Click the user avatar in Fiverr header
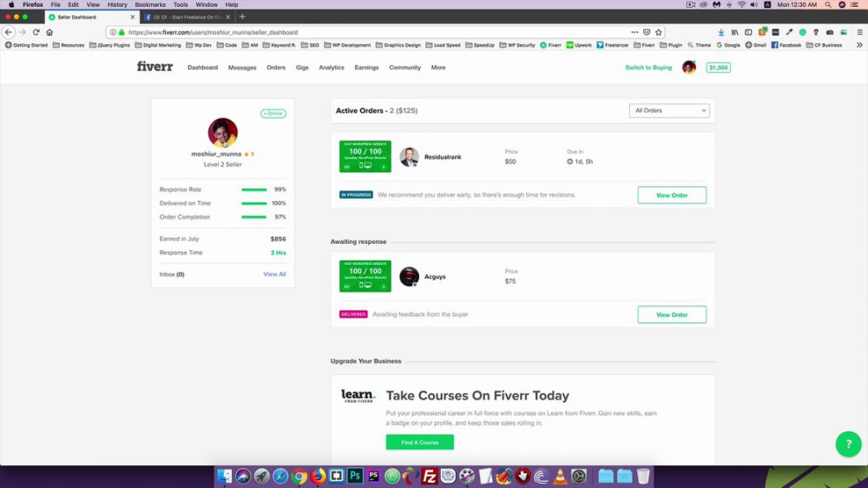 [688, 67]
